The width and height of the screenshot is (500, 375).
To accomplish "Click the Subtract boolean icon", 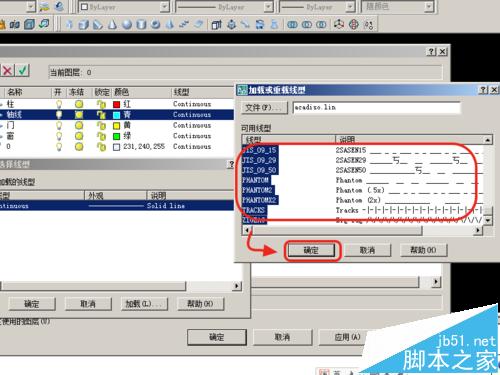I will pos(307,25).
